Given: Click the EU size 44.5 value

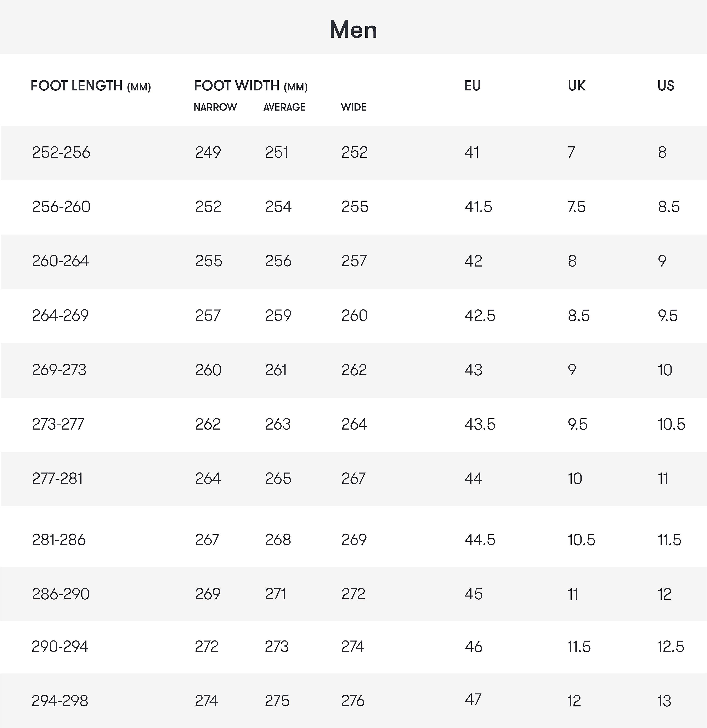Looking at the screenshot, I should pyautogui.click(x=480, y=540).
